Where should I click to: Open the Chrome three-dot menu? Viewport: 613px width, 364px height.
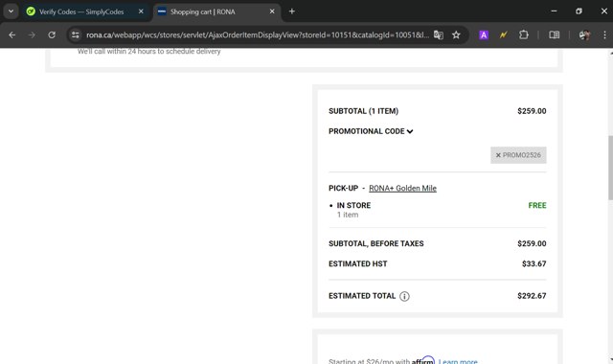(x=604, y=34)
